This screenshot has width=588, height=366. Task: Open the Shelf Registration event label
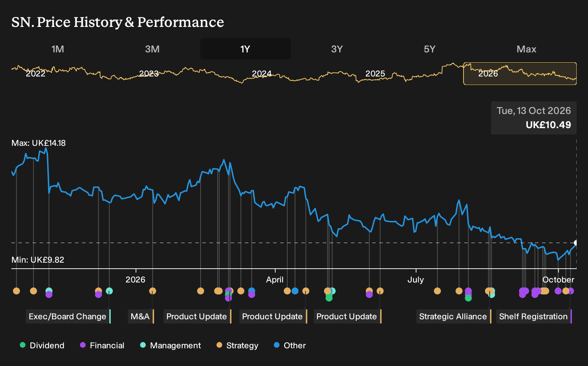[534, 316]
